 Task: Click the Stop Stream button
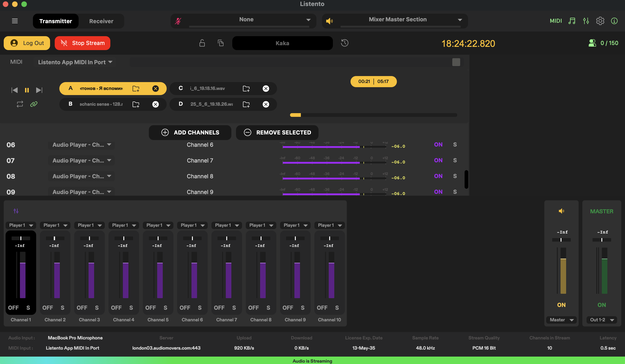[x=82, y=43]
